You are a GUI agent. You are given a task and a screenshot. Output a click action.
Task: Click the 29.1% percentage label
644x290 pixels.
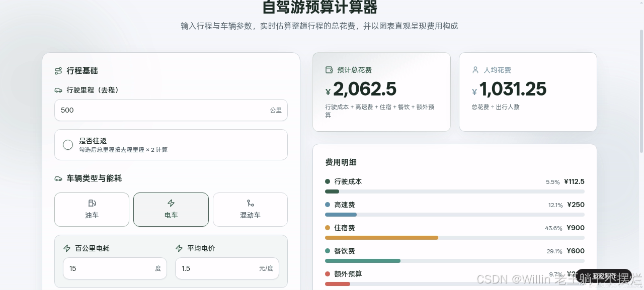pyautogui.click(x=554, y=251)
